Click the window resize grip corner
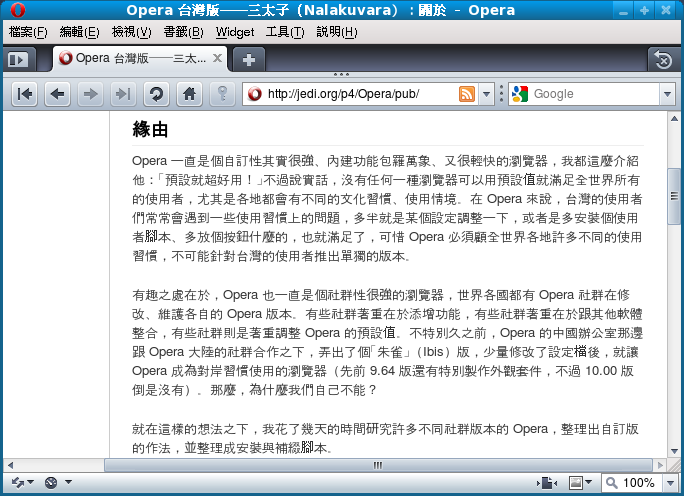Viewport: 684px width, 496px height. pos(674,465)
